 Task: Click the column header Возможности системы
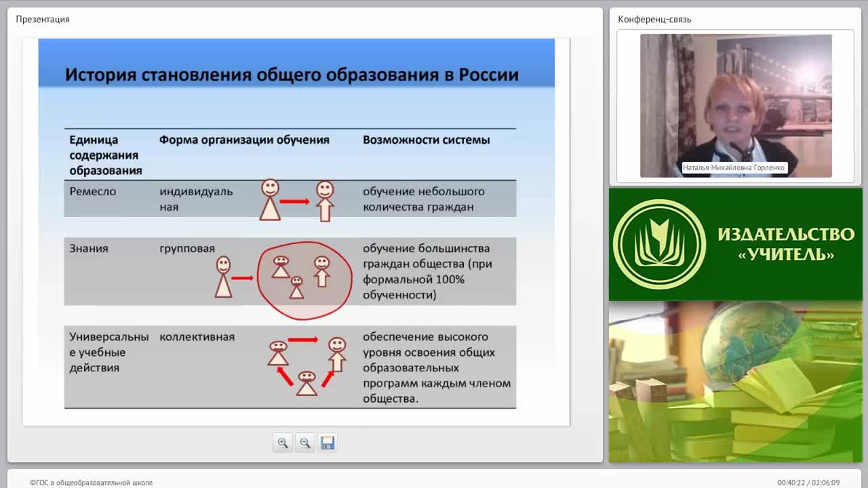[427, 140]
